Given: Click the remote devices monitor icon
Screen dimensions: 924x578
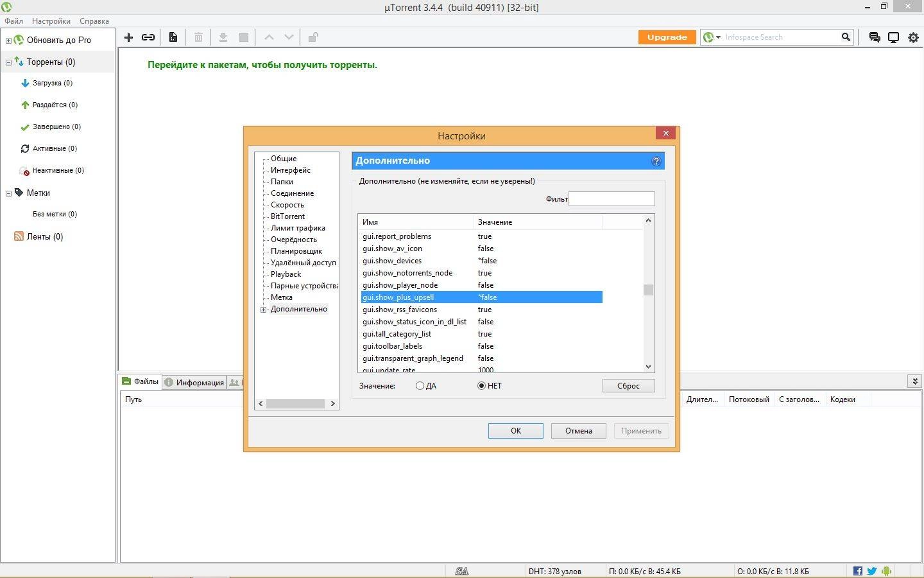Looking at the screenshot, I should pyautogui.click(x=893, y=37).
